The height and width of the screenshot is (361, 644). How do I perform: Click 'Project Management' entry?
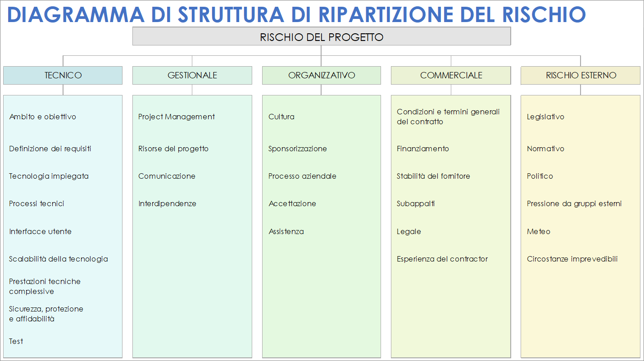pyautogui.click(x=177, y=117)
